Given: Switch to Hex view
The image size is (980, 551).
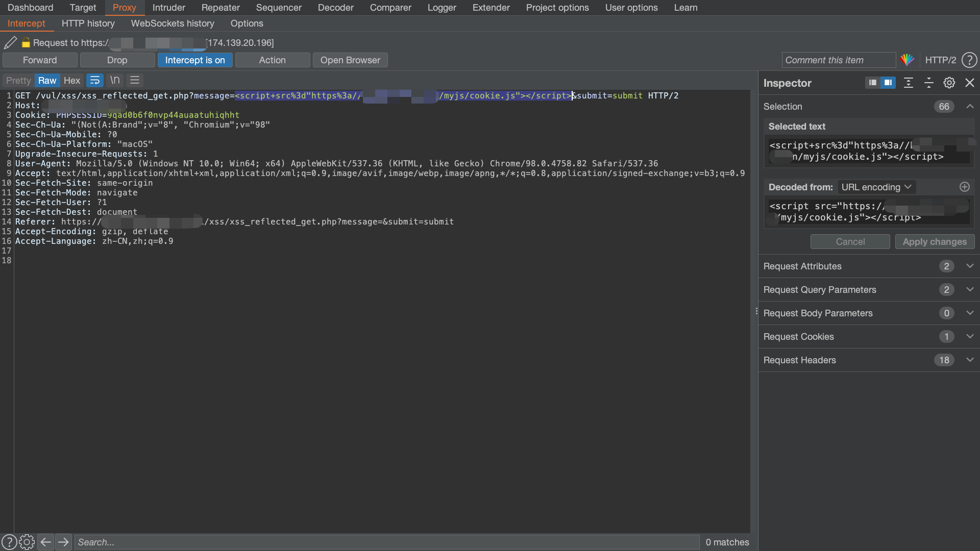Looking at the screenshot, I should point(72,81).
